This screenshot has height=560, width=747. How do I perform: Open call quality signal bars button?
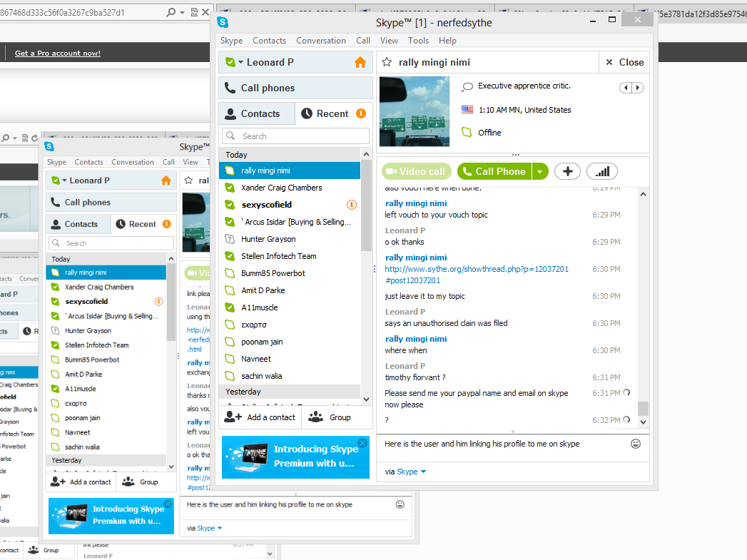coord(602,171)
